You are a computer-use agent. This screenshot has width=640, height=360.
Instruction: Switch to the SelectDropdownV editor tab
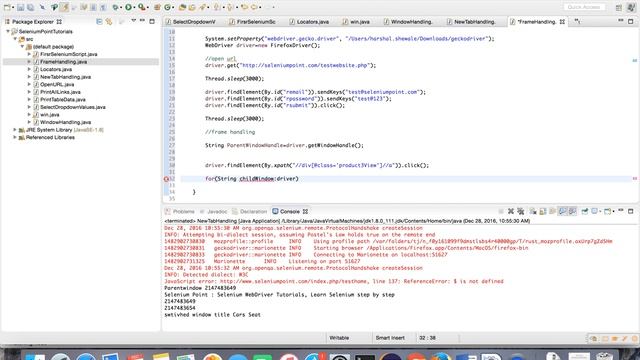[x=191, y=22]
